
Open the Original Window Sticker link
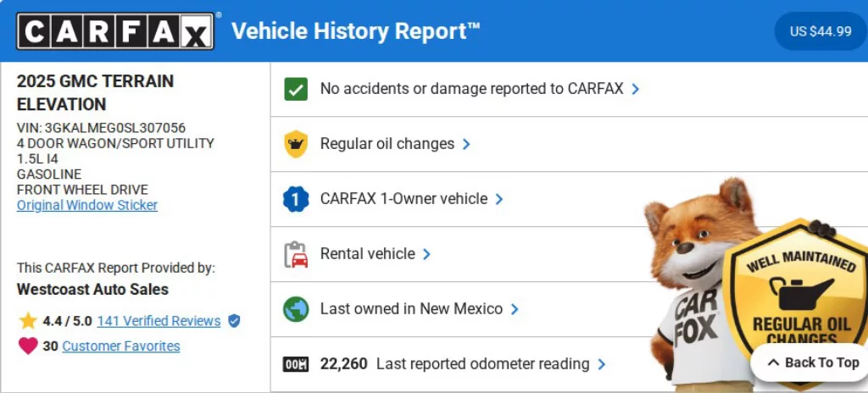click(87, 205)
